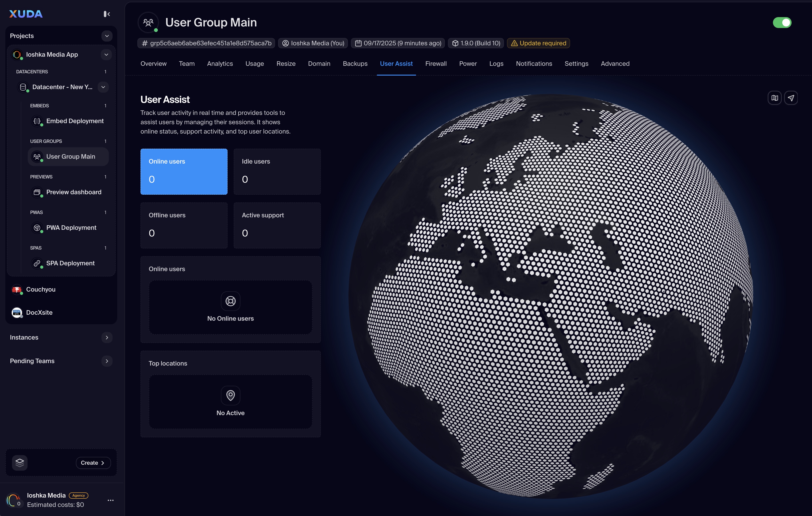Click the User Group Main header avatar icon

coord(148,22)
